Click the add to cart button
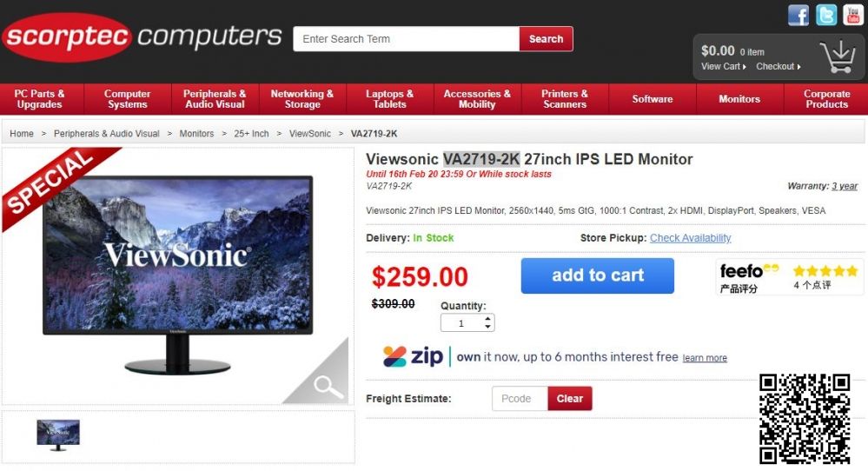The image size is (868, 471). [x=597, y=275]
